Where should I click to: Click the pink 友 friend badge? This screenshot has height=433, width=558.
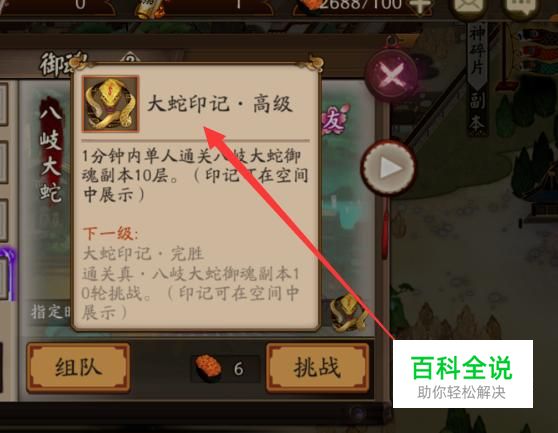(335, 120)
